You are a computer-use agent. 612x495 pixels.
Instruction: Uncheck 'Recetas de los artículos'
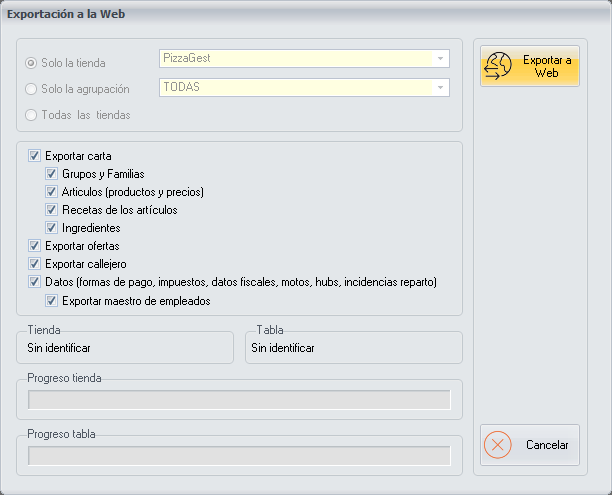(x=52, y=210)
